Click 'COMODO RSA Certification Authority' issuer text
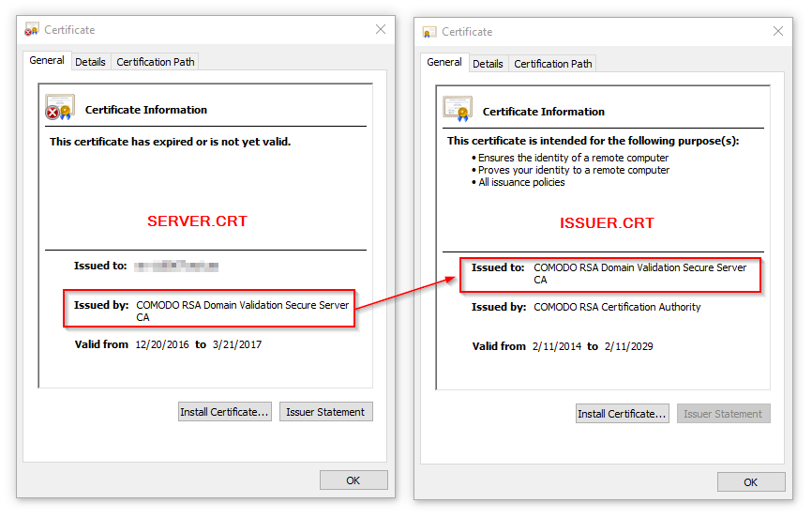This screenshot has height=518, width=812. tap(617, 307)
